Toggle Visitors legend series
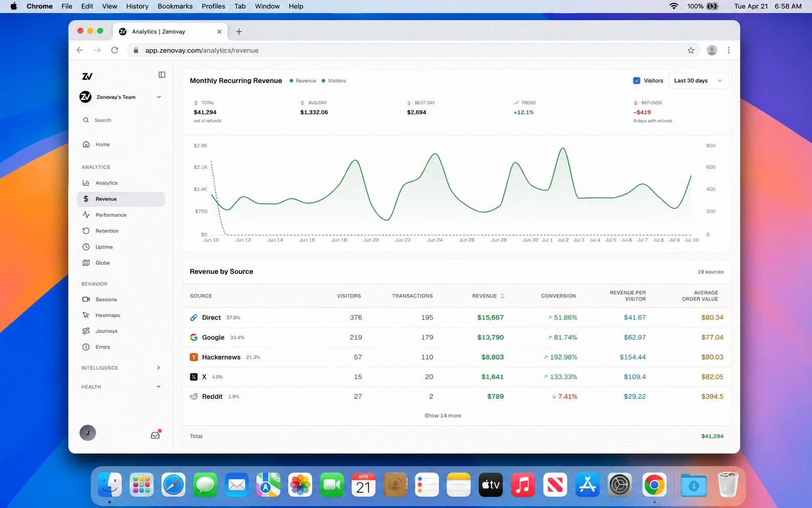 tap(333, 80)
